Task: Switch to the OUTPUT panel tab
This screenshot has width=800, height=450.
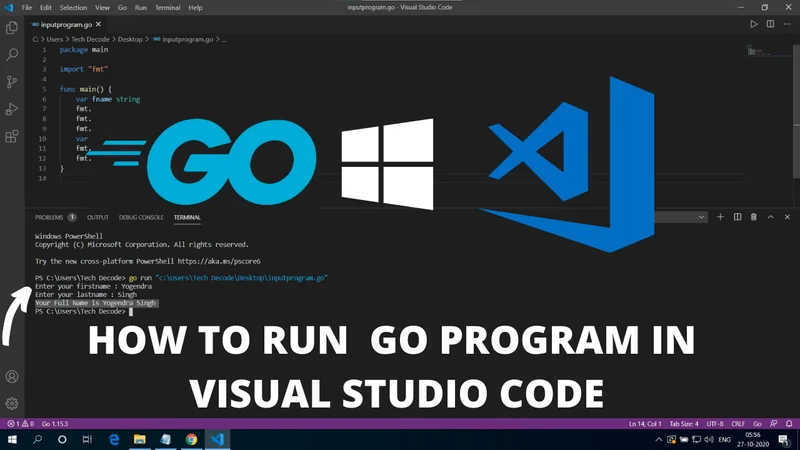Action: coord(97,217)
